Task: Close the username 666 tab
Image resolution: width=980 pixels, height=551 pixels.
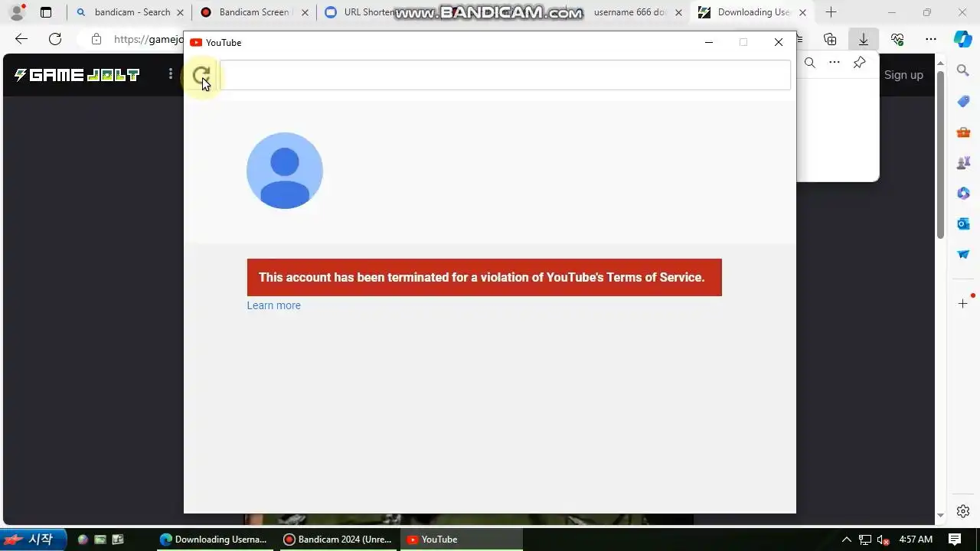Action: click(678, 12)
